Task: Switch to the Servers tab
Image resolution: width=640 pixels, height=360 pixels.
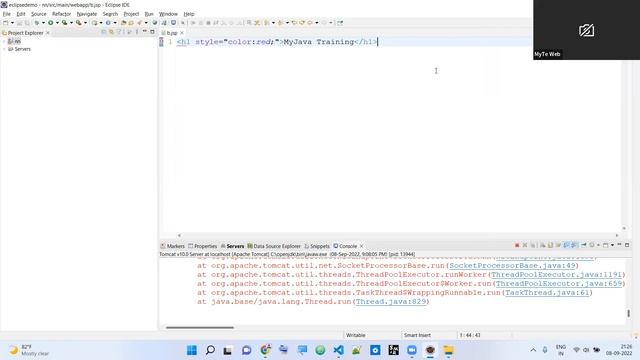Action: 232,246
